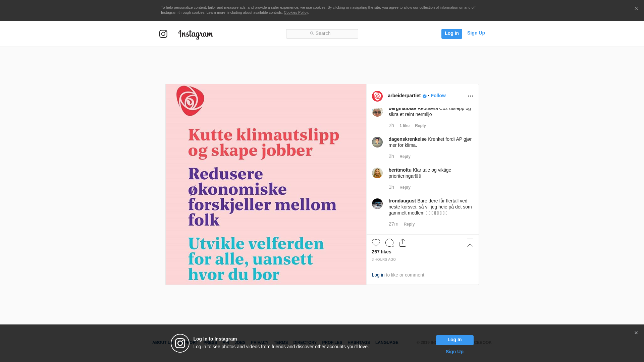Screen dimensions: 644x362
Task: Click the Instagram camera logo icon
Action: [x=163, y=34]
